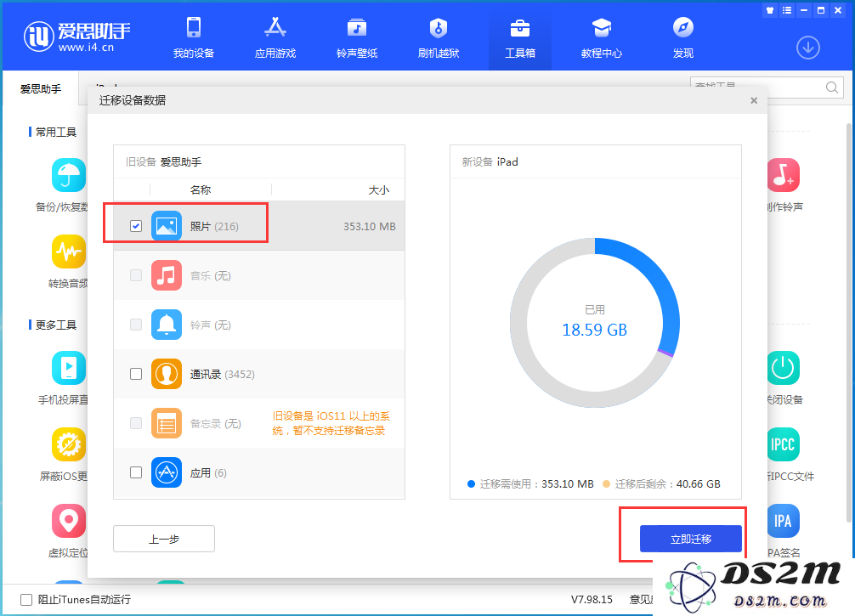This screenshot has width=855, height=616.
Task: Click the download manager arrow icon
Action: click(808, 48)
